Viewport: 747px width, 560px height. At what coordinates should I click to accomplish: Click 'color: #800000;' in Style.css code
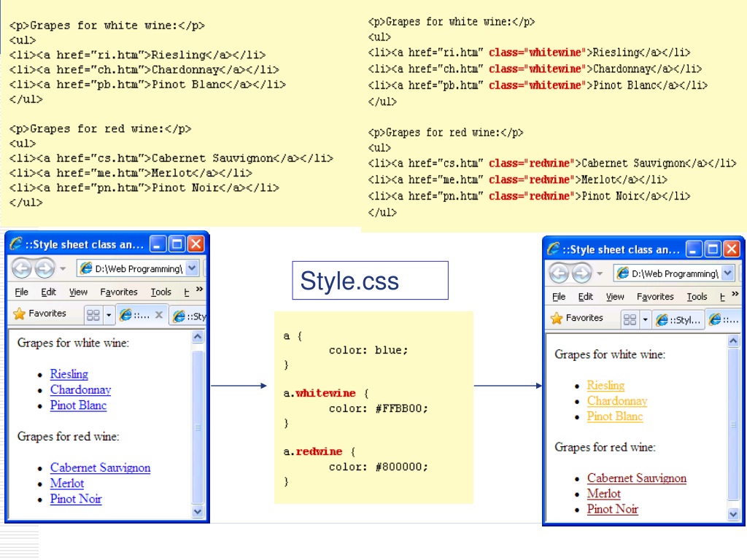379,467
